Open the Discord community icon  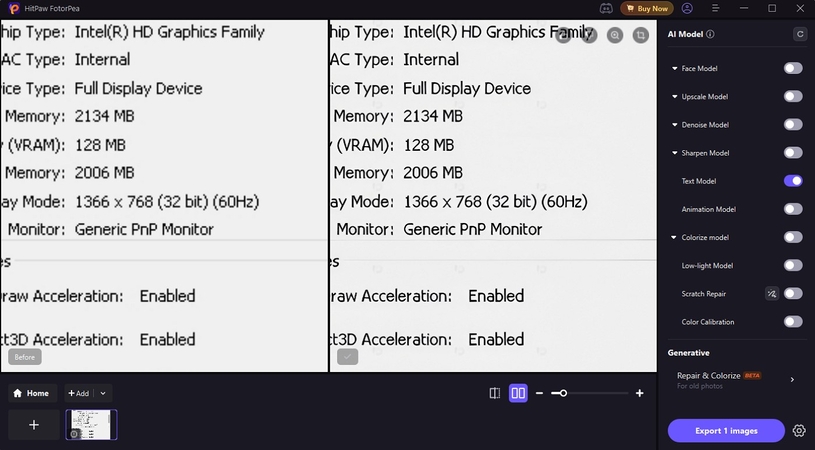pyautogui.click(x=606, y=8)
